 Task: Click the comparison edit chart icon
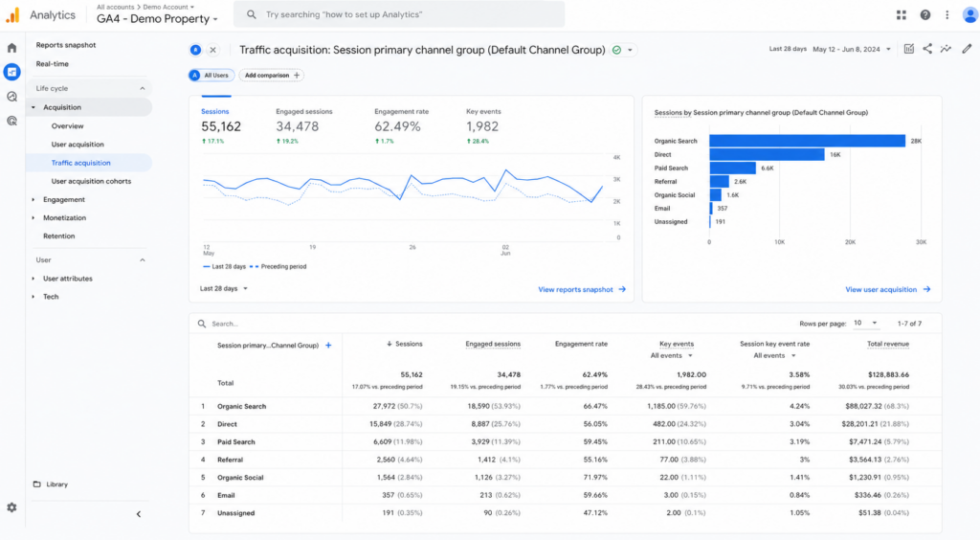pyautogui.click(x=909, y=49)
